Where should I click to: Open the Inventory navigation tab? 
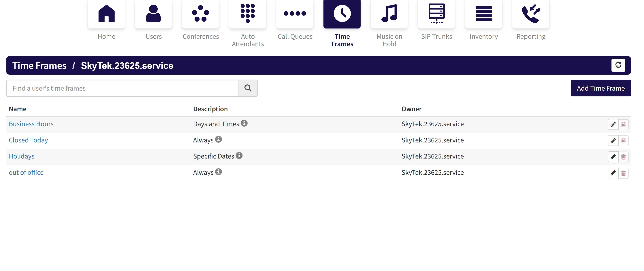click(483, 14)
